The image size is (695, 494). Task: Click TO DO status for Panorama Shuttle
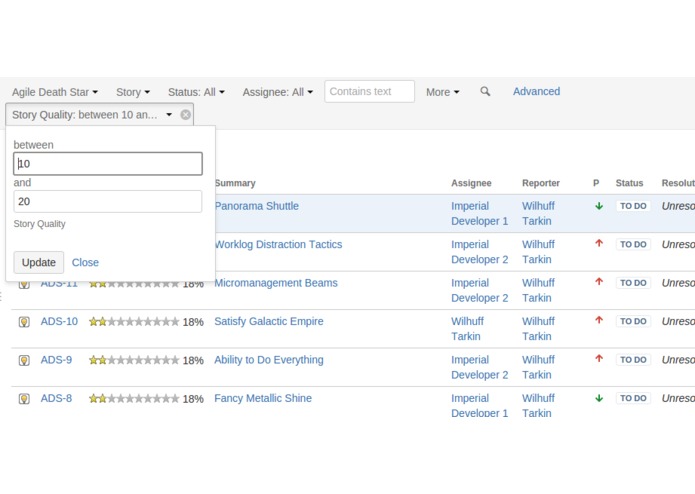[633, 206]
